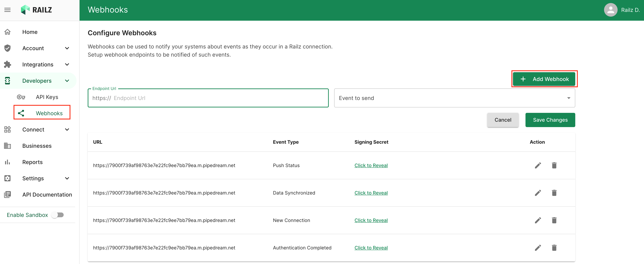Click the Add Webhook button

[544, 79]
